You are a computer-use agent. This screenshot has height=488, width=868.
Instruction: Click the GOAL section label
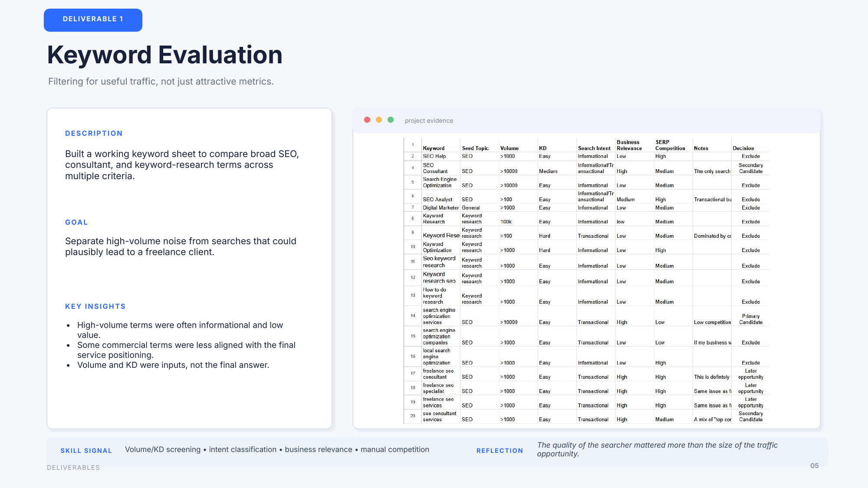pyautogui.click(x=76, y=222)
